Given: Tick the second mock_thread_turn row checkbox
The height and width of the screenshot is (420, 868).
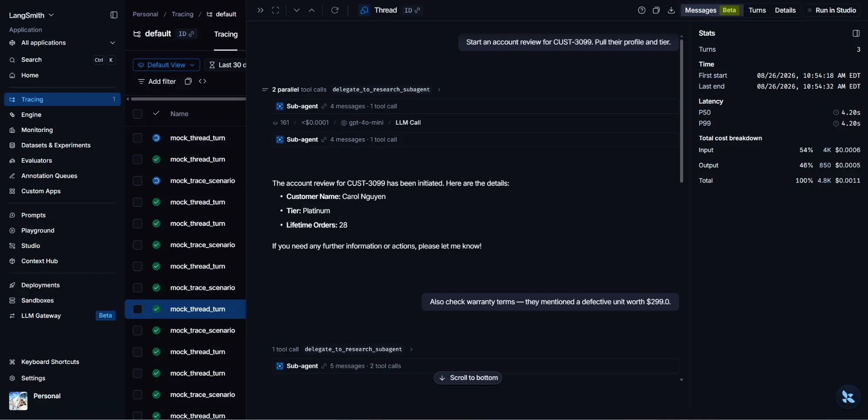Looking at the screenshot, I should [x=138, y=159].
